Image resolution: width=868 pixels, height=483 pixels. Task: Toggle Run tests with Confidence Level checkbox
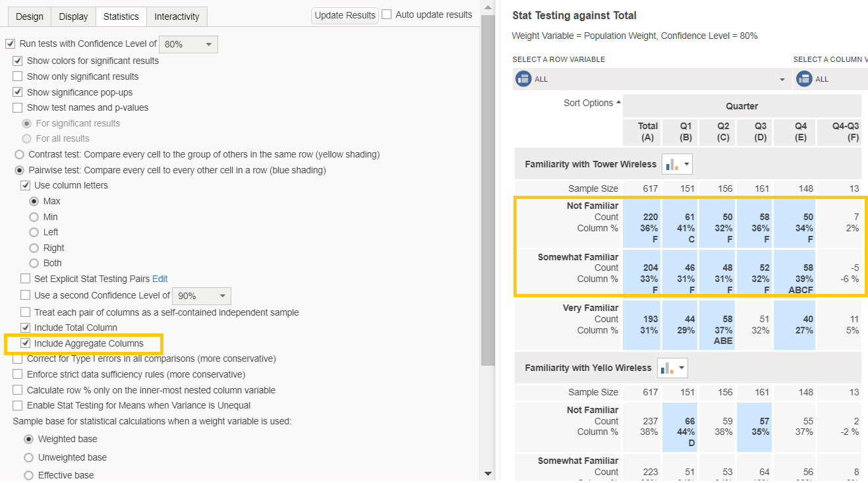10,43
